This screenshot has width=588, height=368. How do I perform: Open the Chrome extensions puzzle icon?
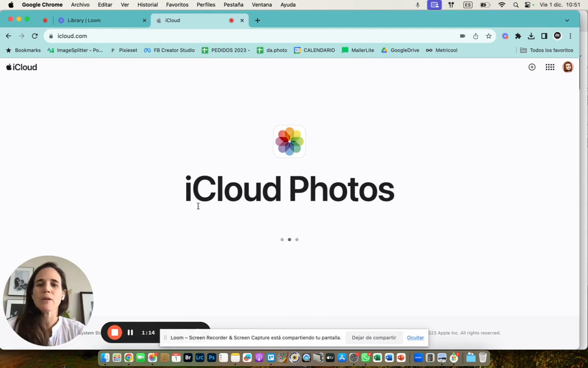click(518, 36)
